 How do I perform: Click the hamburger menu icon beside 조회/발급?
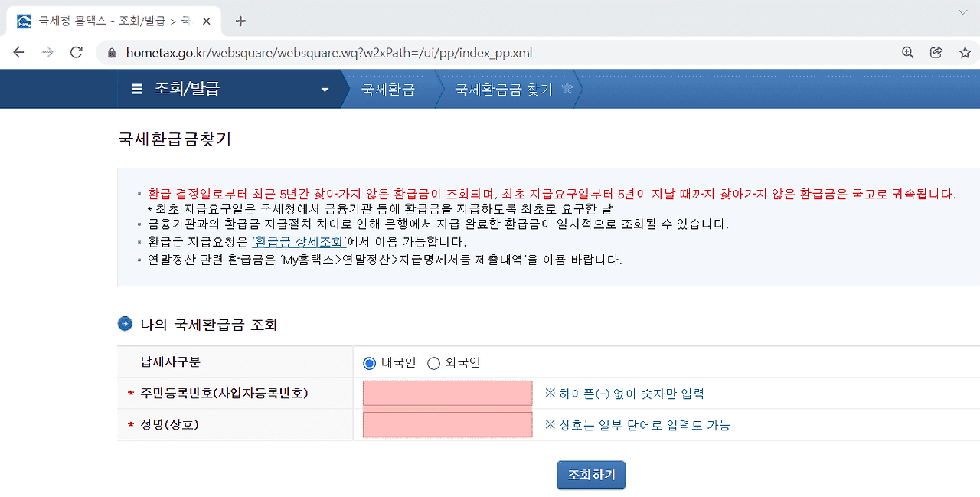137,90
